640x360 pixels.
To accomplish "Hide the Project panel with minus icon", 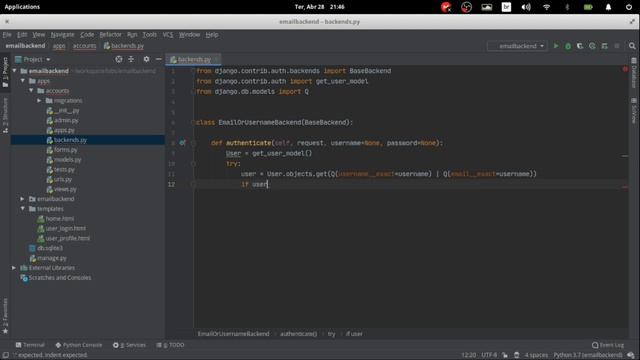I will point(158,59).
